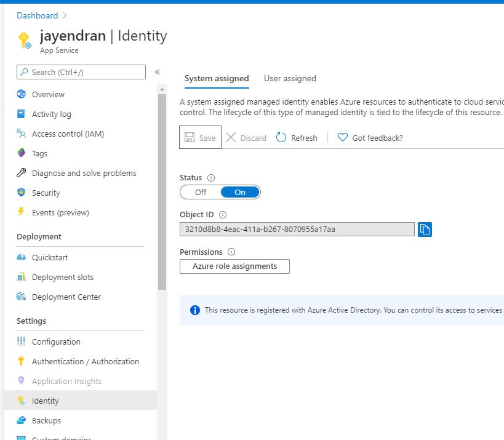Switch Status toggle to Off

[x=201, y=192]
